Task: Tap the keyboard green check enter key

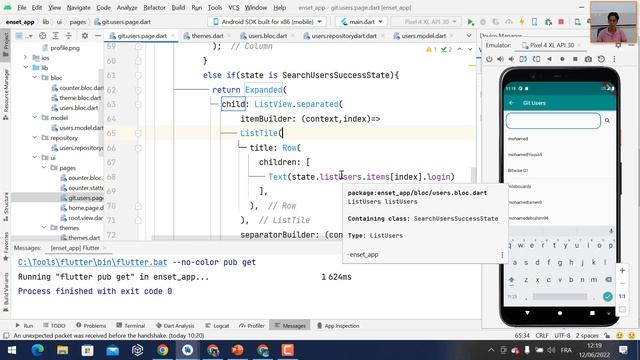Action: (607, 297)
